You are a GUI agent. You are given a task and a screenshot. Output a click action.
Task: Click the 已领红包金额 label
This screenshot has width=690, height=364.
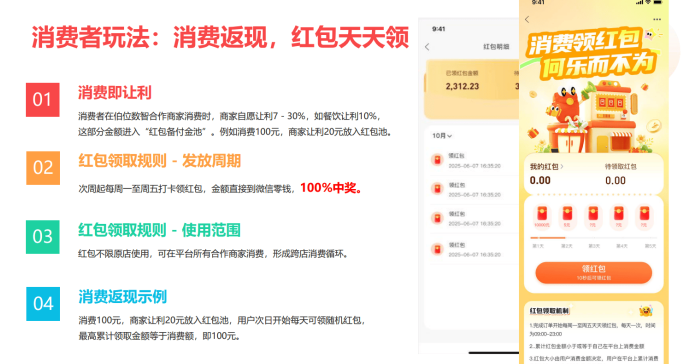tap(462, 73)
